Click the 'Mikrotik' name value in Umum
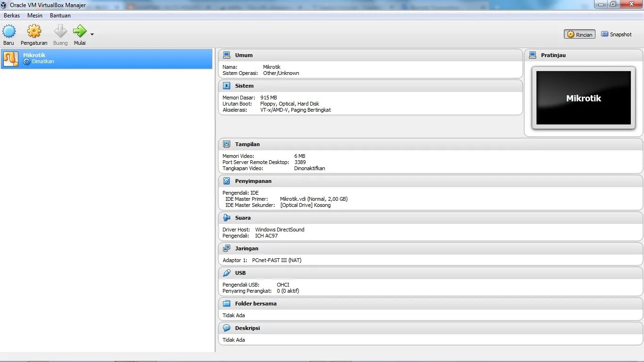 (272, 67)
